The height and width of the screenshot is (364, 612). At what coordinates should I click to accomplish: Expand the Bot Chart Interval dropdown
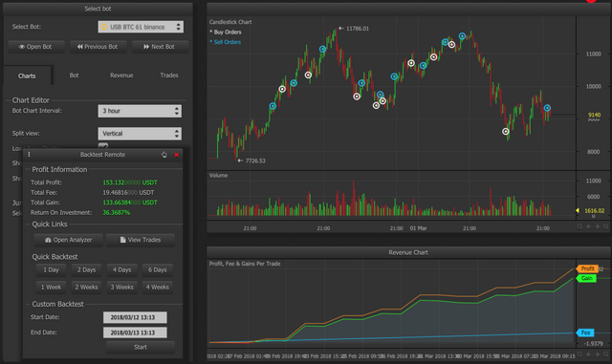(x=140, y=111)
